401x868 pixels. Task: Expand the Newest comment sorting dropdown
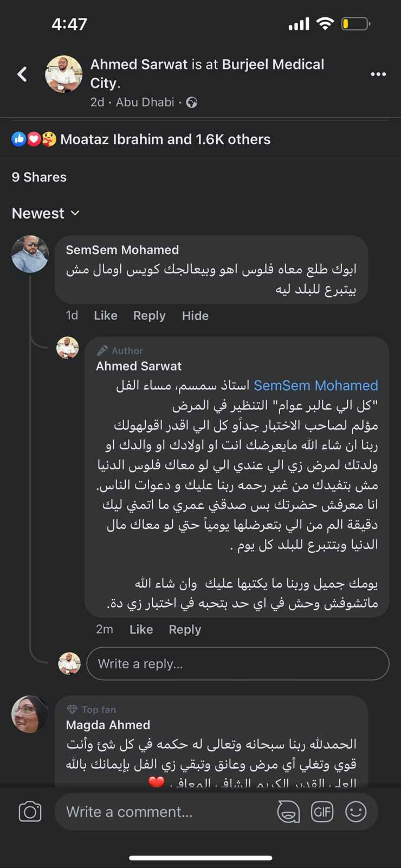click(x=46, y=213)
